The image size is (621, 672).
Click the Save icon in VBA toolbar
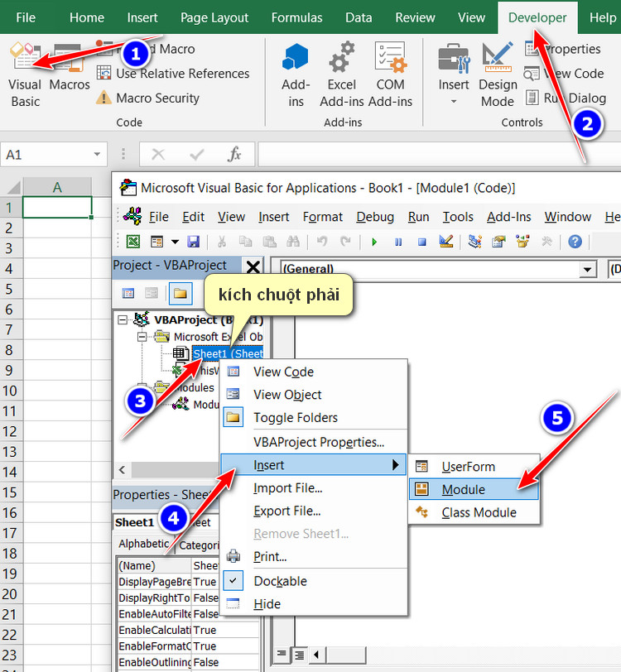point(194,242)
